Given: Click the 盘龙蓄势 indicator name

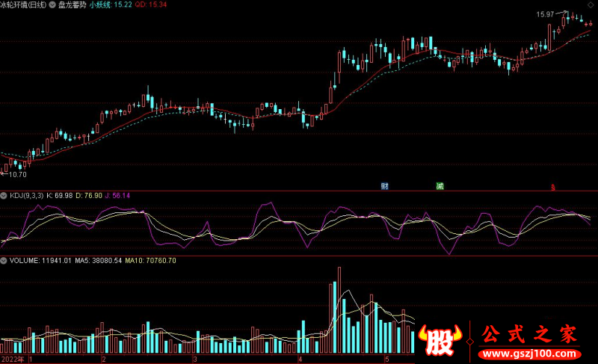Looking at the screenshot, I should click(73, 4).
